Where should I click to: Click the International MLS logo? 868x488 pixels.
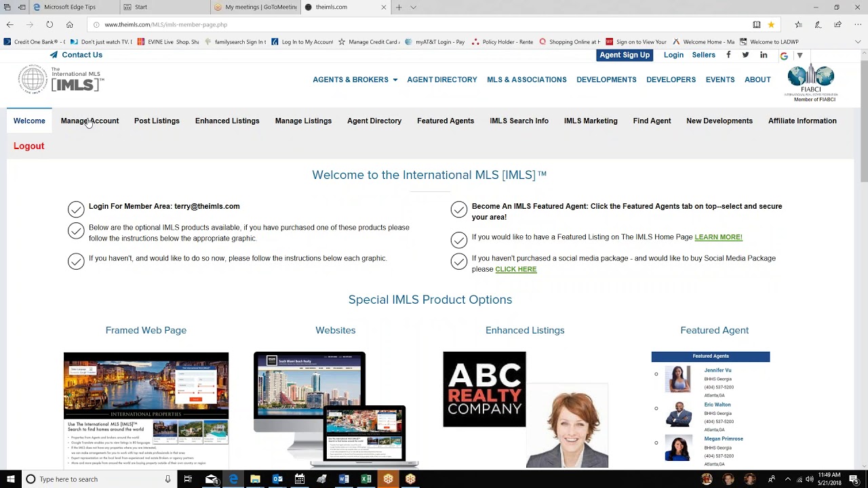click(60, 79)
